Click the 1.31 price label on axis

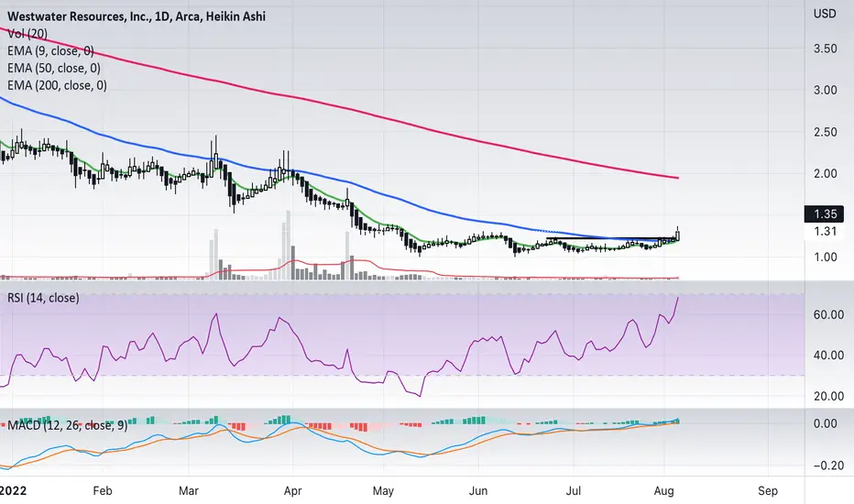(x=825, y=232)
